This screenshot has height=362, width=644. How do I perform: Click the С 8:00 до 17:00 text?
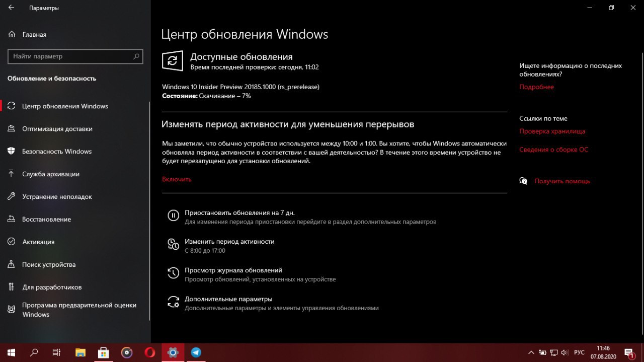(x=205, y=251)
